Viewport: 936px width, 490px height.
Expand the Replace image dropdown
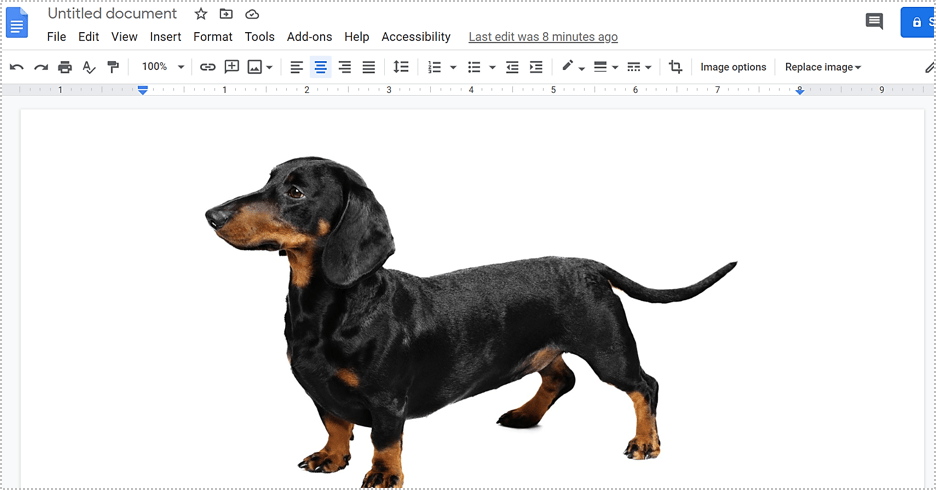(823, 67)
